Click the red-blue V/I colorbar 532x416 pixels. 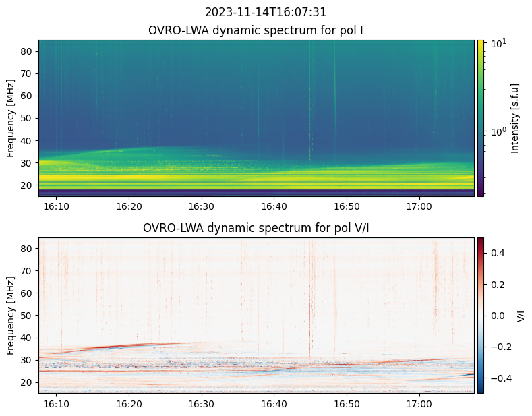coord(481,315)
